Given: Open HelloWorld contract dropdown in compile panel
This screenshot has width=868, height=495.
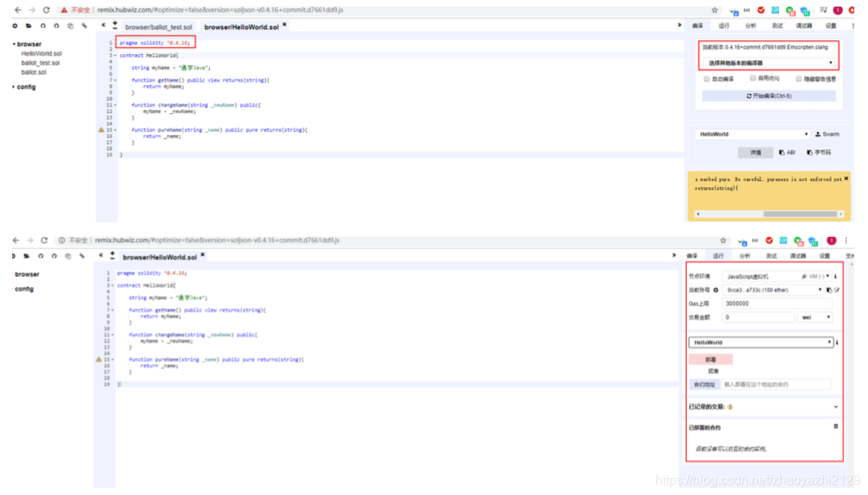Looking at the screenshot, I should pyautogui.click(x=752, y=134).
